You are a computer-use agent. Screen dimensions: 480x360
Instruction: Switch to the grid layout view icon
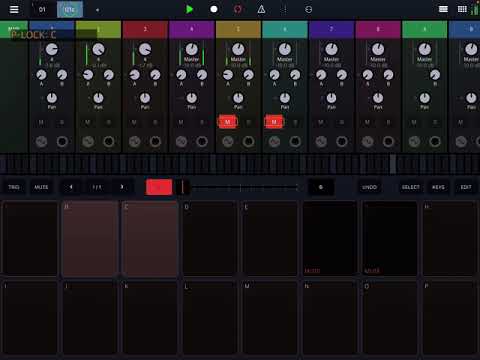tap(462, 9)
